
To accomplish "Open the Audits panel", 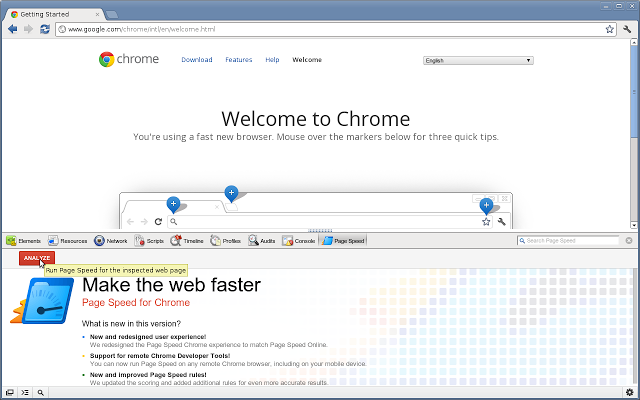I will [x=262, y=241].
